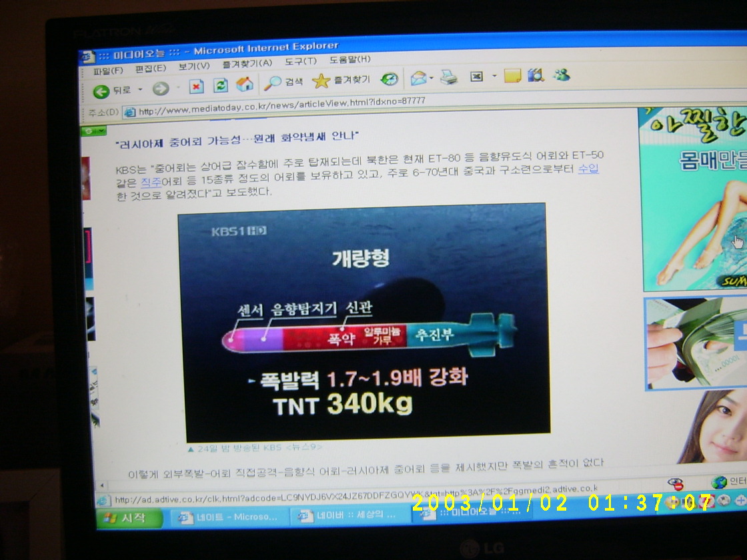Open the 파일(F) menu
The height and width of the screenshot is (560, 747).
[x=107, y=71]
